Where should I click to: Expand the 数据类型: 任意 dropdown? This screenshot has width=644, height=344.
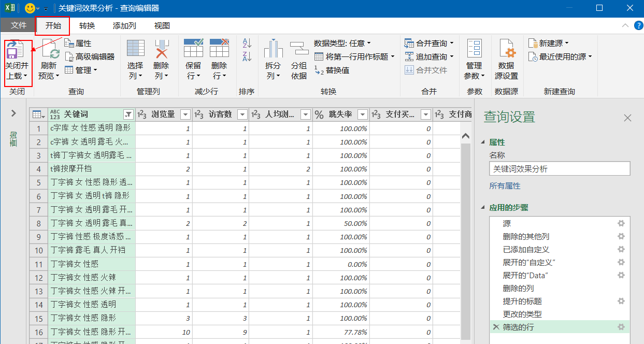[342, 44]
